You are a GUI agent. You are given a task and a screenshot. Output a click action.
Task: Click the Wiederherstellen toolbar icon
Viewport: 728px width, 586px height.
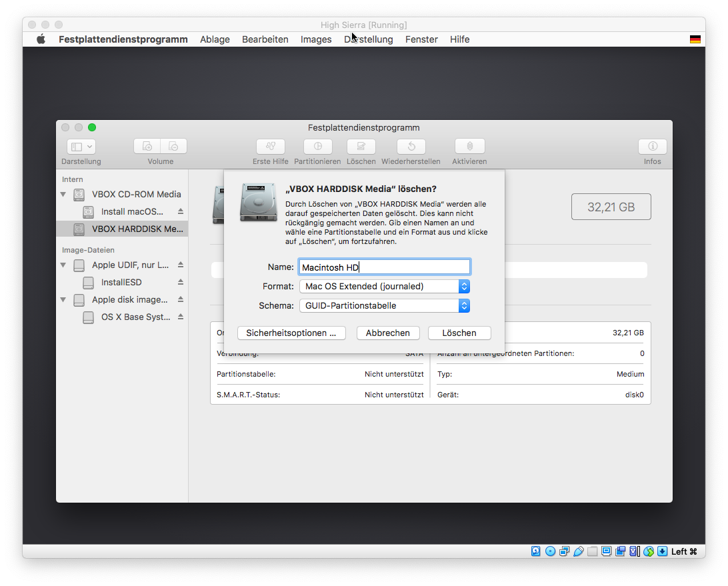[411, 147]
